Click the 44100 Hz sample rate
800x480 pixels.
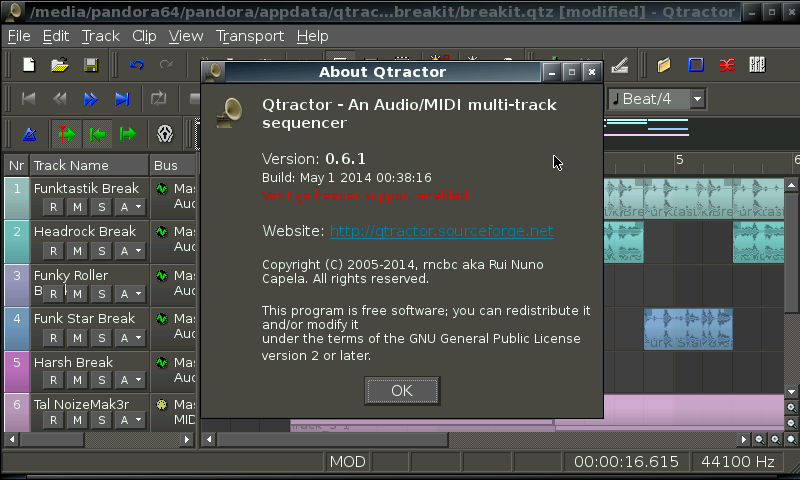738,462
